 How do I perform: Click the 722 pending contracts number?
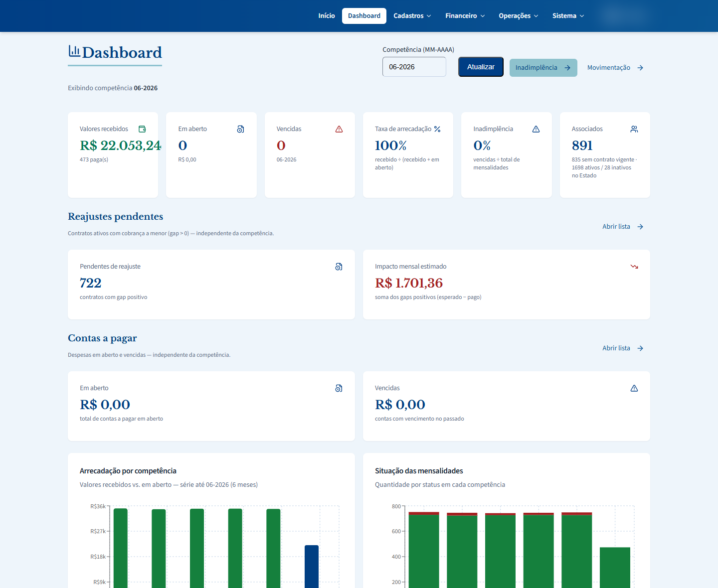click(x=91, y=283)
